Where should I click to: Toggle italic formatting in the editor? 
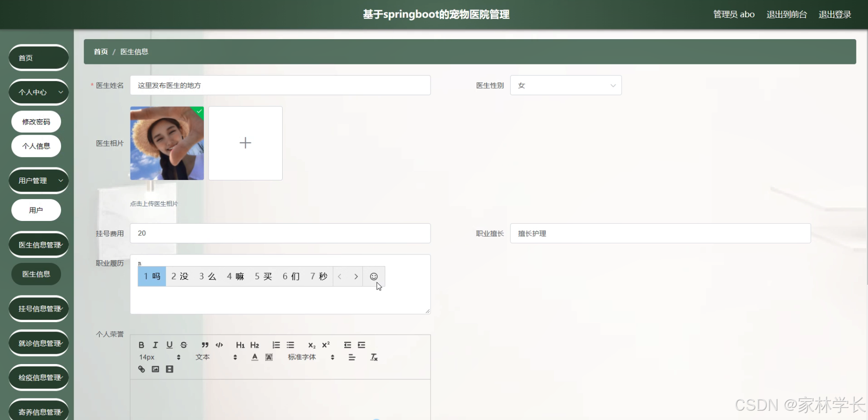click(x=155, y=345)
